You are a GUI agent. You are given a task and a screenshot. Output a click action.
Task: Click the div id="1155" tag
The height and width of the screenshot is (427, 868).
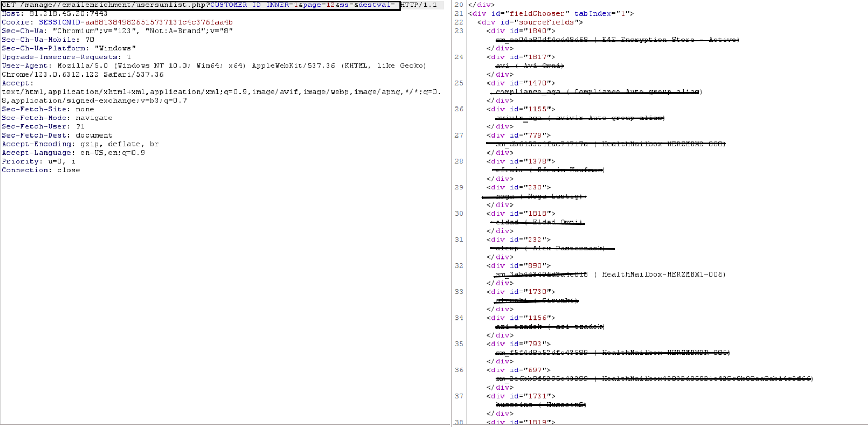521,109
